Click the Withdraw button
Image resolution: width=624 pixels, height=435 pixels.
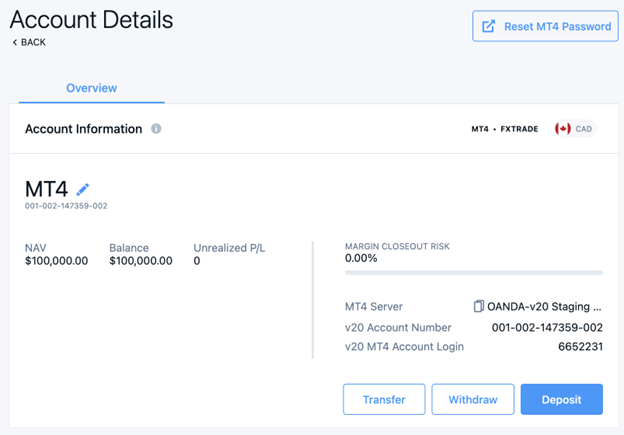pos(472,399)
